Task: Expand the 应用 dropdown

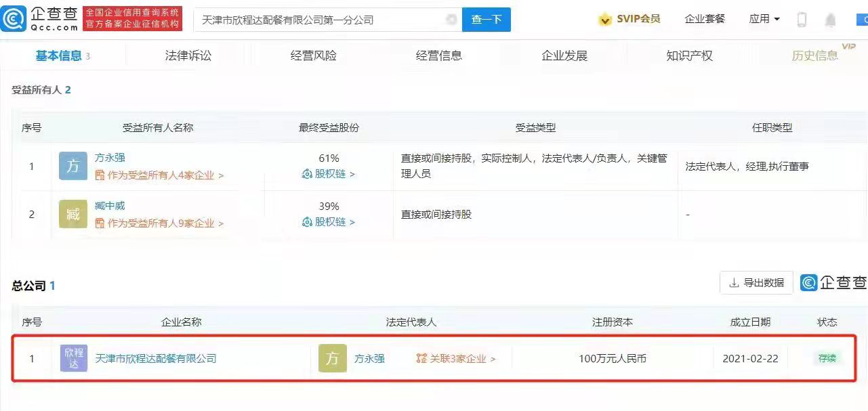Action: click(764, 19)
